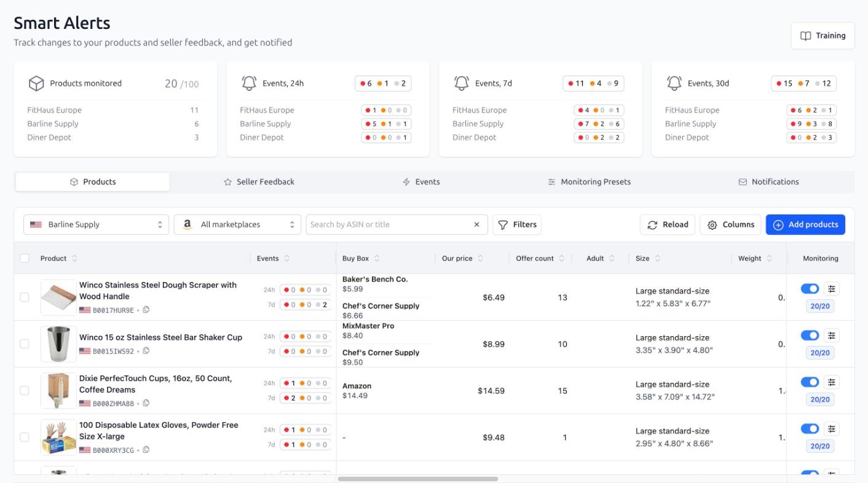The width and height of the screenshot is (868, 483).
Task: Open monitoring settings icon for Dough Scraper
Action: (832, 289)
